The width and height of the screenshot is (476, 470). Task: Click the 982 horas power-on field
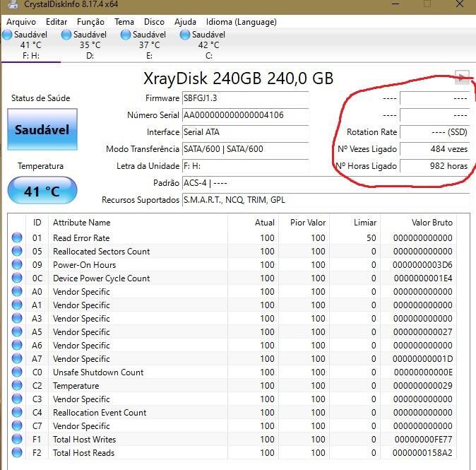435,166
